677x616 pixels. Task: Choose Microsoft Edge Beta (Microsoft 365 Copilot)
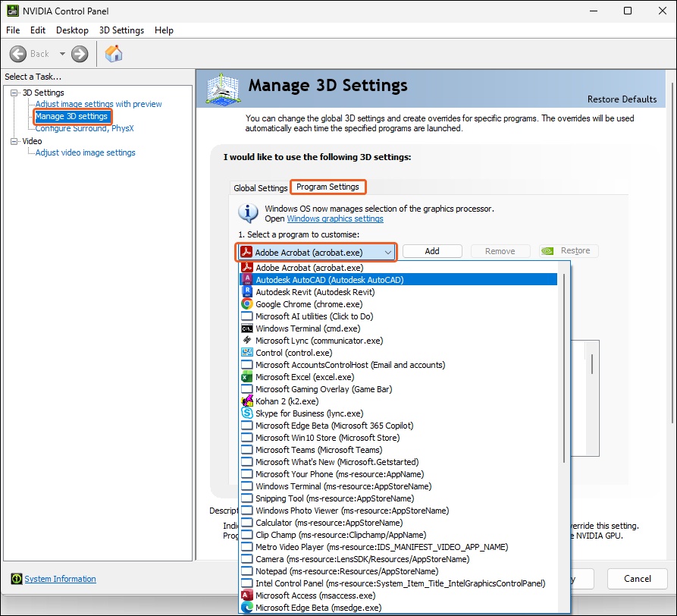tap(398, 426)
